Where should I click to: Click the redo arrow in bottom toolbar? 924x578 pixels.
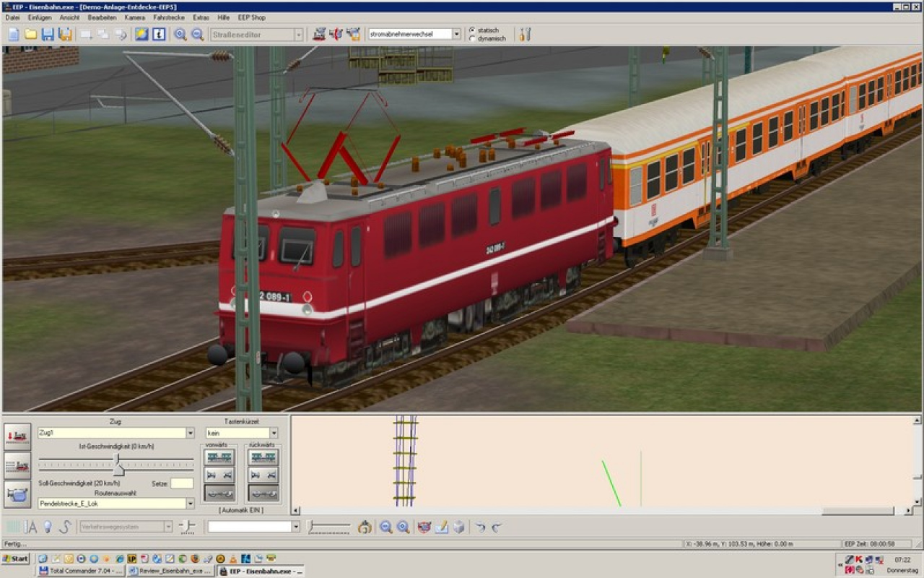pos(497,527)
